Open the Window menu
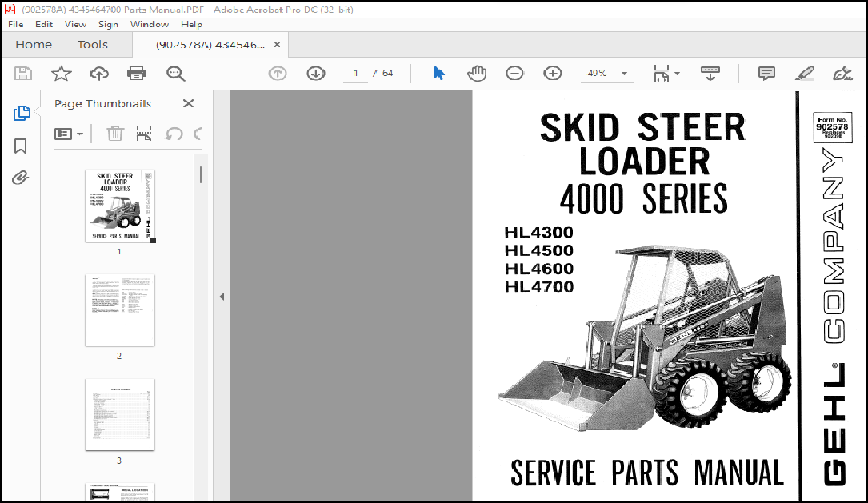The image size is (868, 503). pyautogui.click(x=150, y=24)
